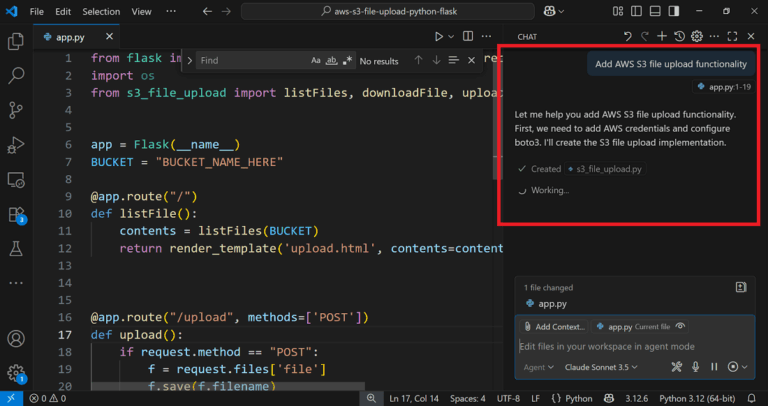Toggle Find in Selection
The width and height of the screenshot is (768, 406).
pos(454,60)
